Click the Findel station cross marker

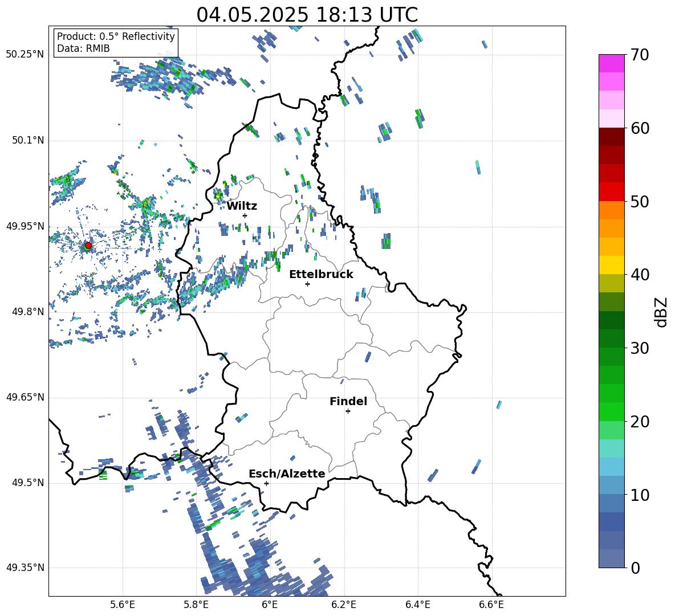coord(348,411)
